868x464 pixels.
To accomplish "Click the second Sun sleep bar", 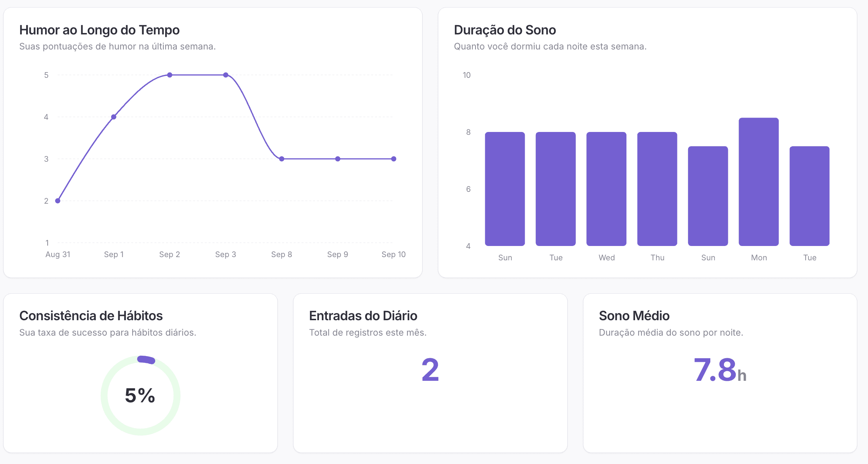I will tap(708, 196).
